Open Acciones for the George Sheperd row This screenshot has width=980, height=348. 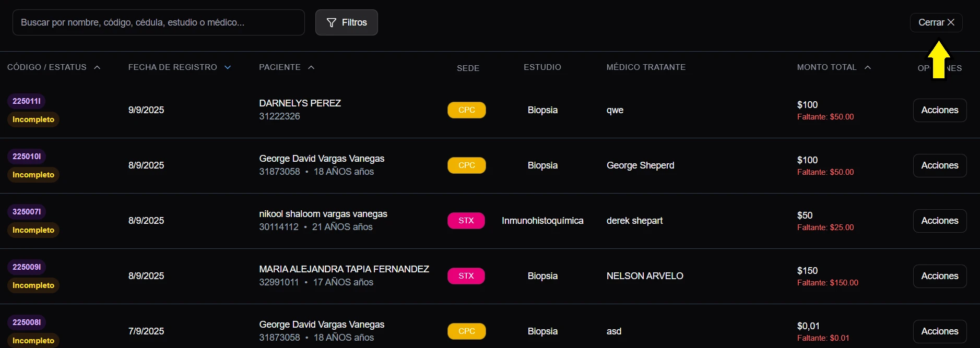[939, 165]
